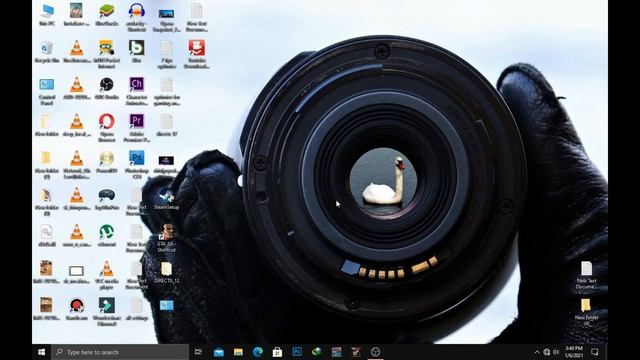640x360 pixels.
Task: Open Youtube Broadcast red shortcut icon
Action: click(196, 54)
